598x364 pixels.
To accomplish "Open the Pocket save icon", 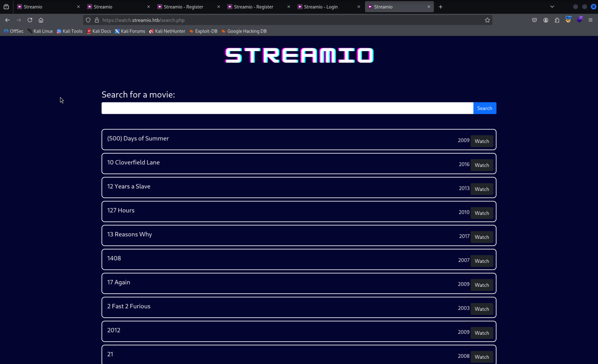I will 534,20.
